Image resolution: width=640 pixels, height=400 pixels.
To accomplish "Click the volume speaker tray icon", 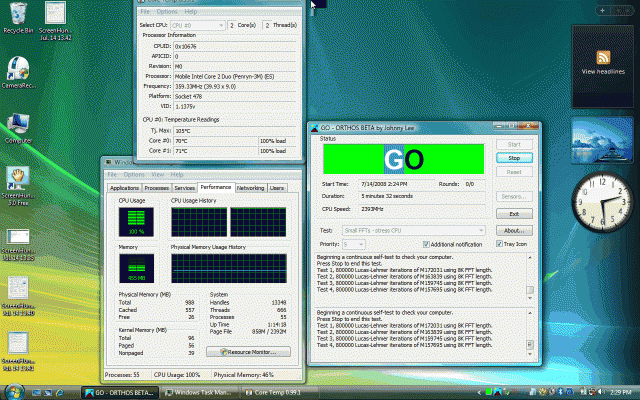I will (601, 392).
